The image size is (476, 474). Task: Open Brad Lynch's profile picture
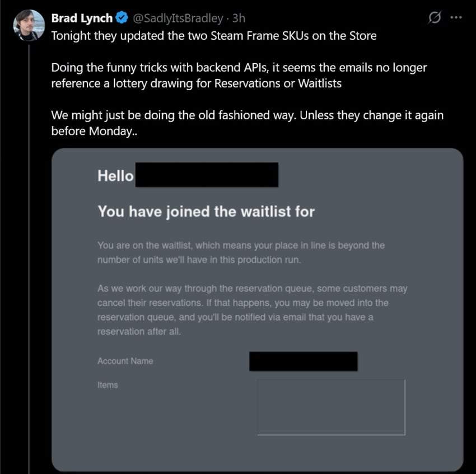point(29,25)
